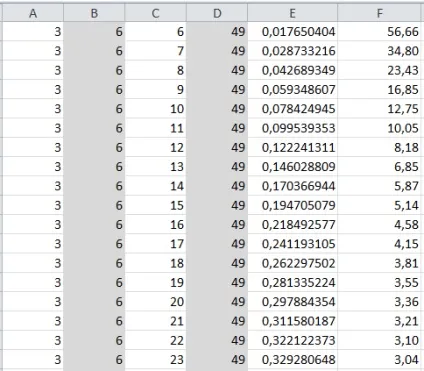Click column C cell with value 7
Viewport: 424px width, 371px height.
pos(156,51)
